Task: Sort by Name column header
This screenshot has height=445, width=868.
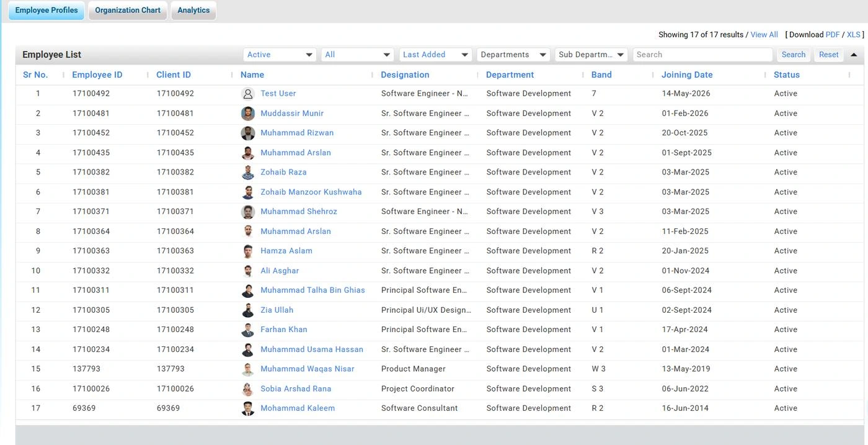Action: pyautogui.click(x=252, y=74)
